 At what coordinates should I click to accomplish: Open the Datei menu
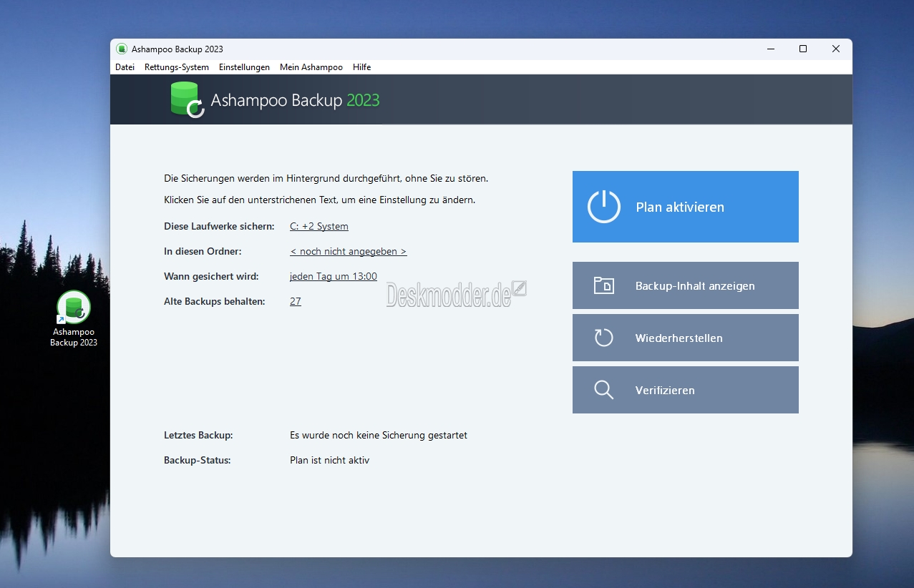[x=125, y=67]
